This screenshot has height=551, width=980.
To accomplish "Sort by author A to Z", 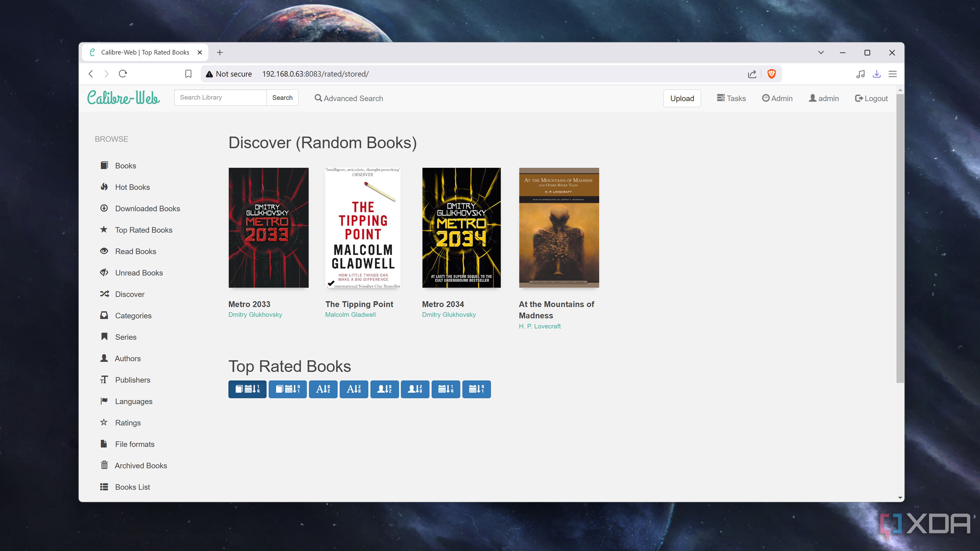I will [x=384, y=389].
